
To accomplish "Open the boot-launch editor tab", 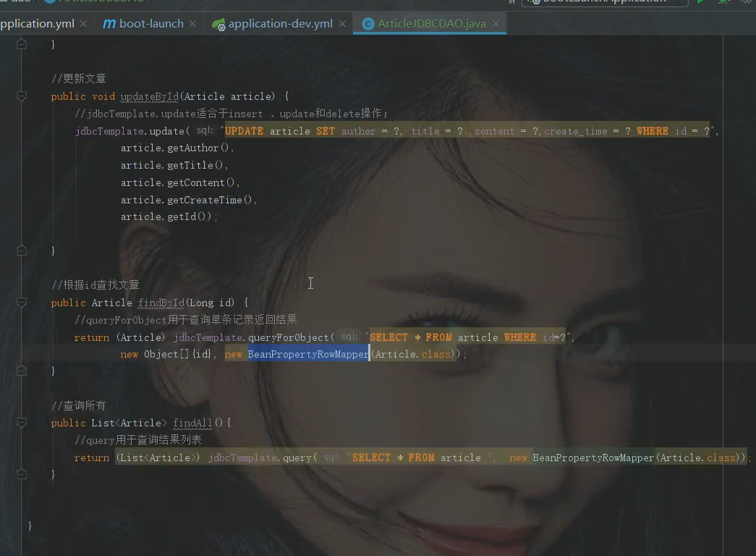I will pos(151,24).
